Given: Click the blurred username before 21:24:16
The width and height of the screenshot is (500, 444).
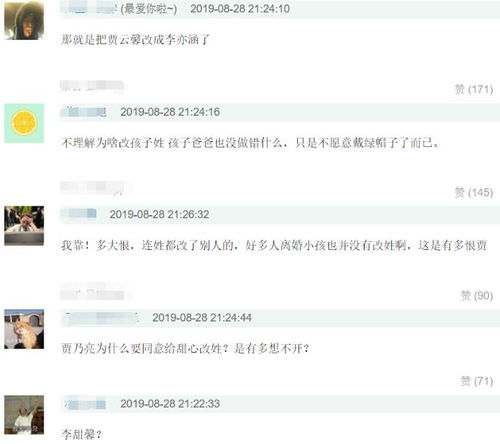Looking at the screenshot, I should pyautogui.click(x=84, y=112).
